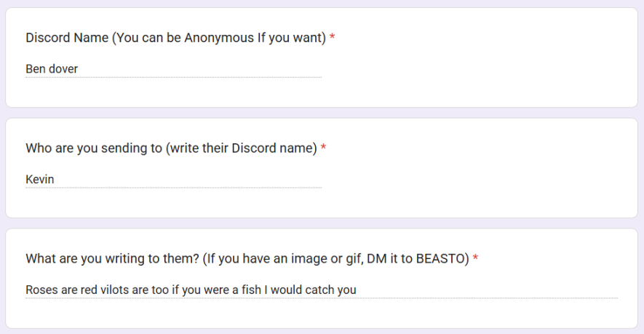Click the 'Kevin' answer text
Viewport: 644px width, 334px height.
tap(40, 180)
